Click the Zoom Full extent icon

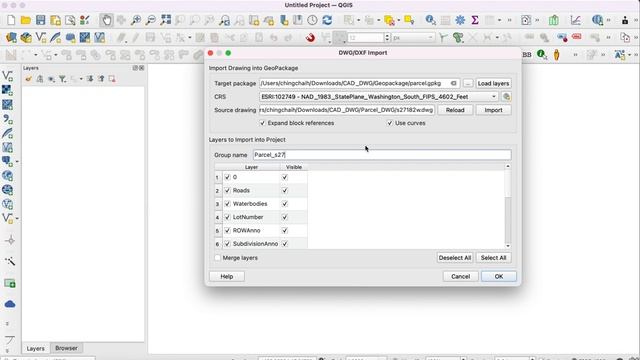(166, 20)
